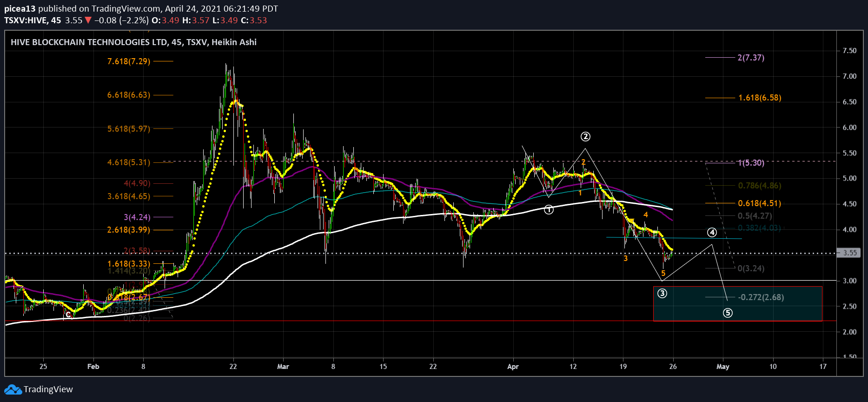Select the 5.618(5.97) Fibonacci label

(129, 128)
